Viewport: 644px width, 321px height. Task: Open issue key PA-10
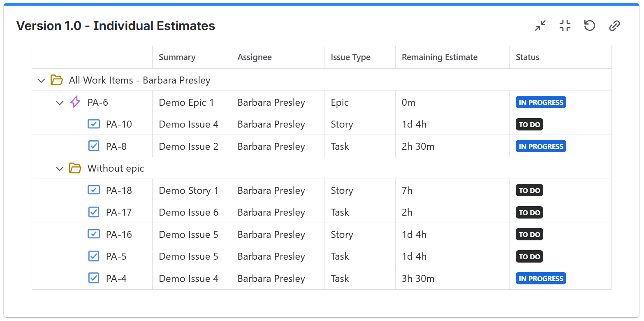[x=119, y=124]
